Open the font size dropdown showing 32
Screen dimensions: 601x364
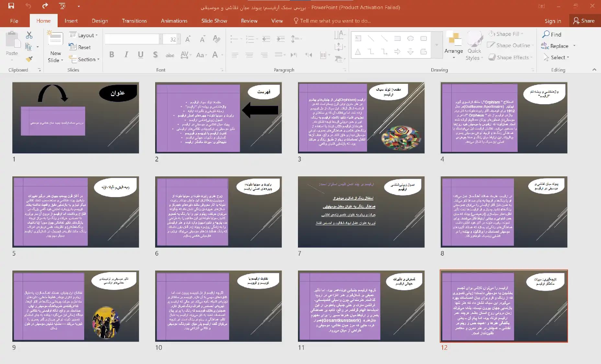(x=179, y=39)
